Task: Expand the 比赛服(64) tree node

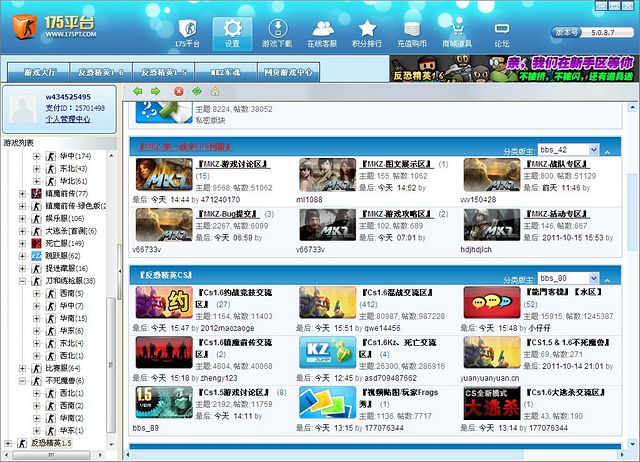Action: coord(22,368)
